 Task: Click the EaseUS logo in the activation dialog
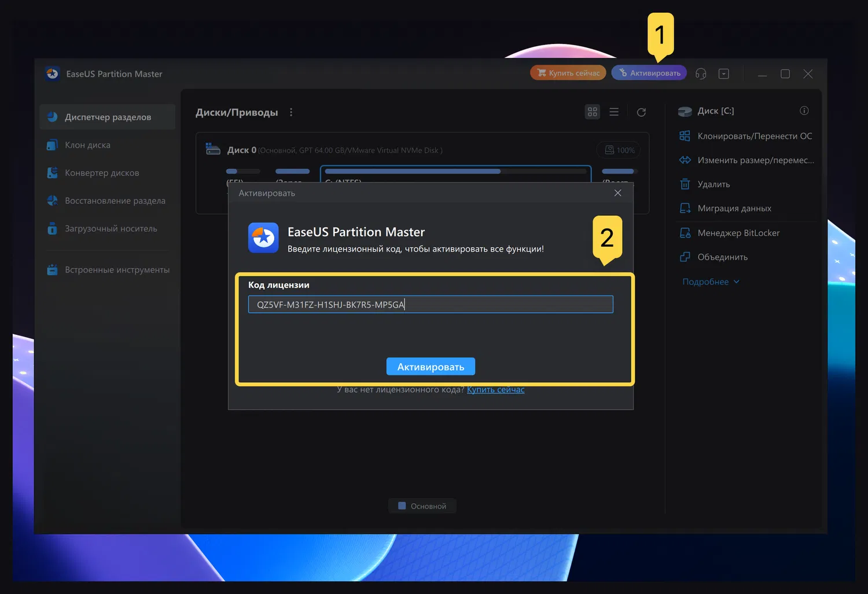[x=263, y=238]
